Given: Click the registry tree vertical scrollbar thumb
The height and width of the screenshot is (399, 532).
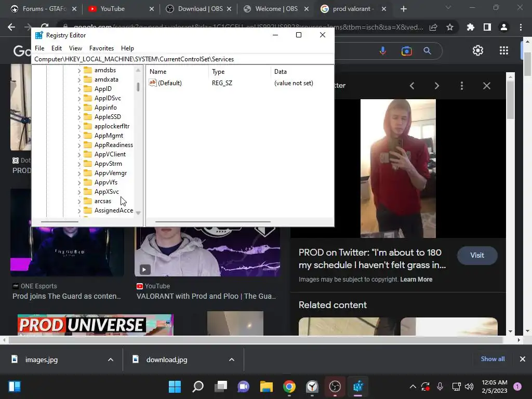Looking at the screenshot, I should click(138, 87).
